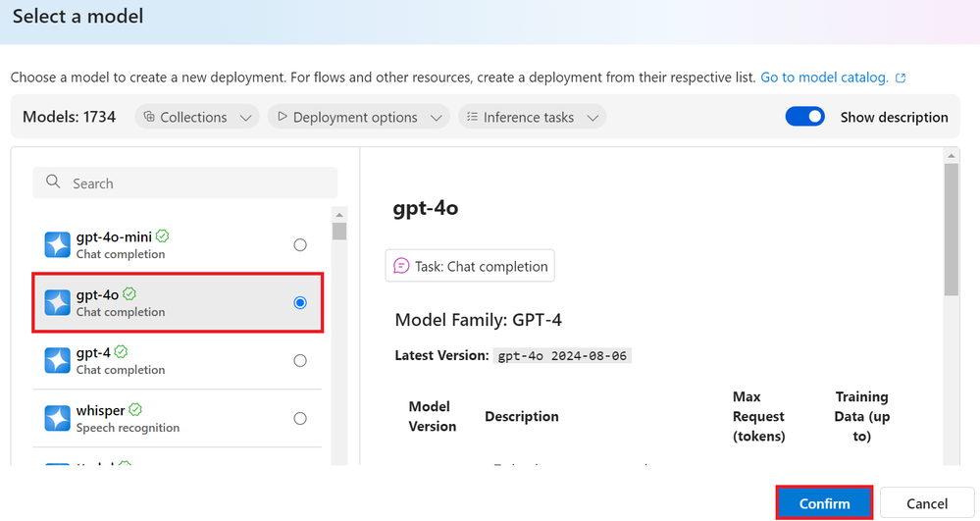
Task: Click the verified badge beside gpt-4
Action: pyautogui.click(x=122, y=351)
